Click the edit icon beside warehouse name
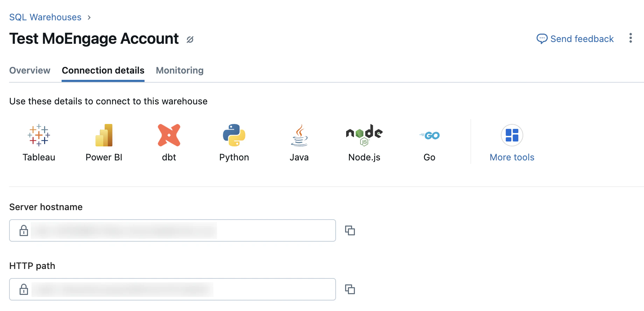This screenshot has height=311, width=644. 190,40
